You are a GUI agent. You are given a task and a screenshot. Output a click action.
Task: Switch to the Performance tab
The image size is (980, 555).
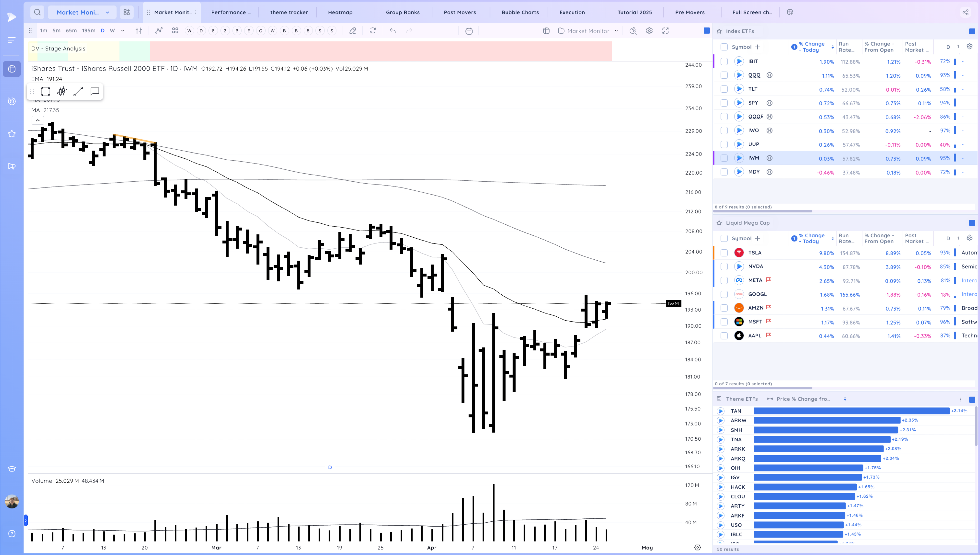point(231,12)
